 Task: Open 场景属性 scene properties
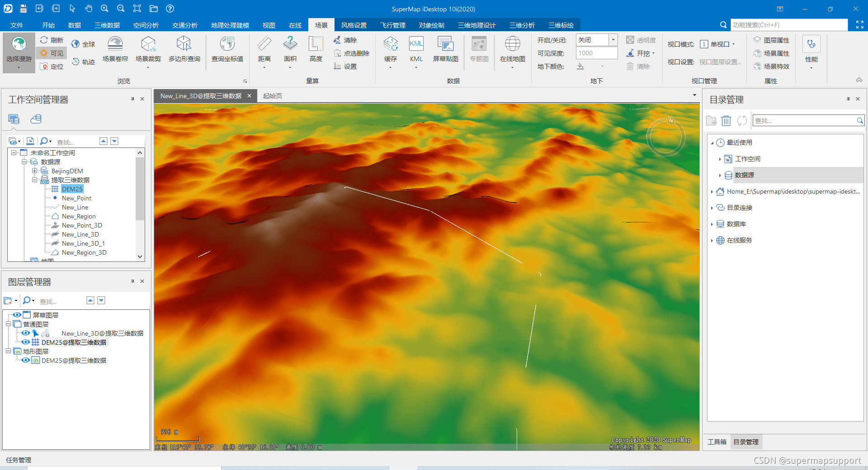[x=771, y=53]
